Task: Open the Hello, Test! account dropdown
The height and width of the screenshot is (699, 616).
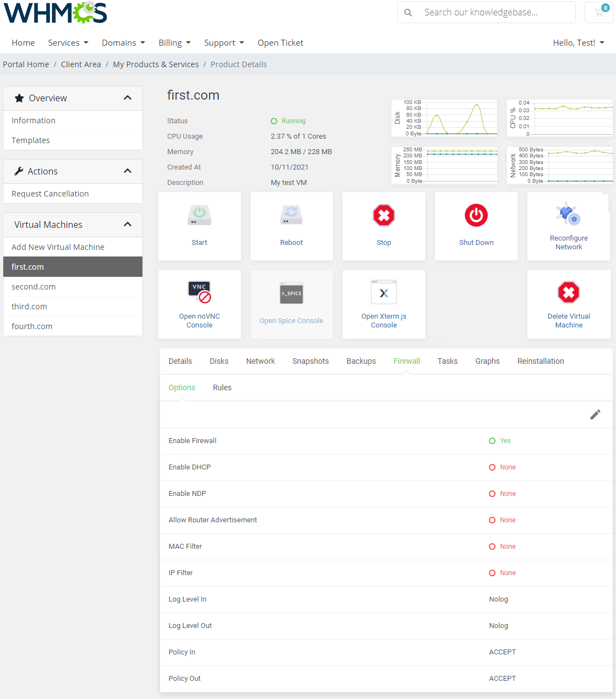Action: [579, 43]
